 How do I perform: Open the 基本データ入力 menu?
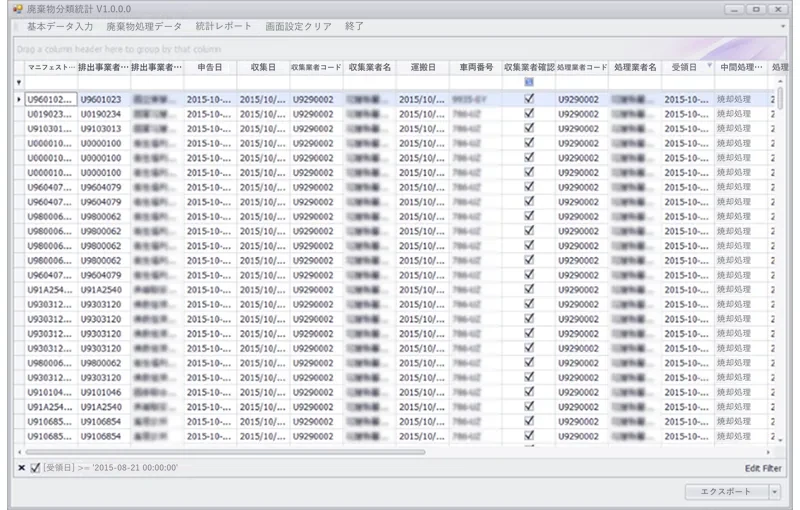tap(60, 27)
